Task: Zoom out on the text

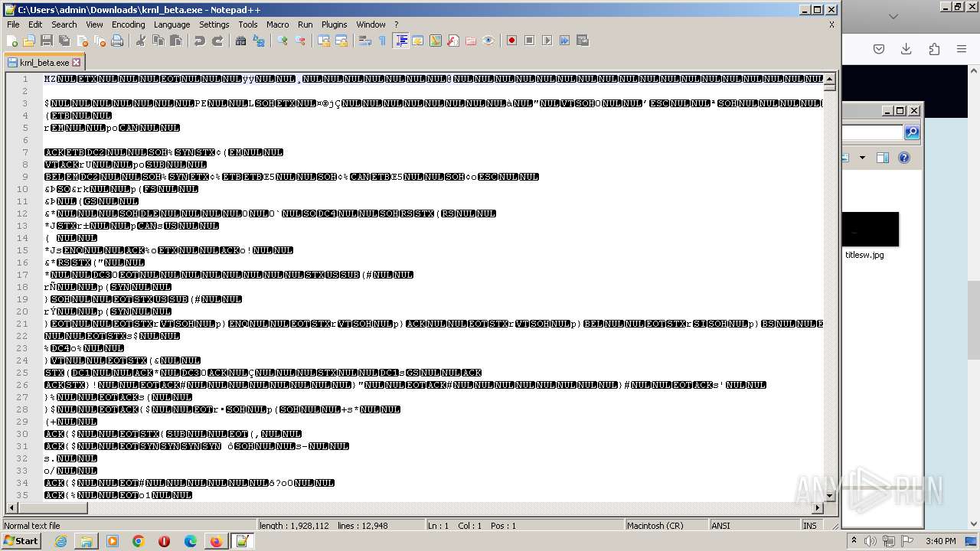Action: point(300,41)
